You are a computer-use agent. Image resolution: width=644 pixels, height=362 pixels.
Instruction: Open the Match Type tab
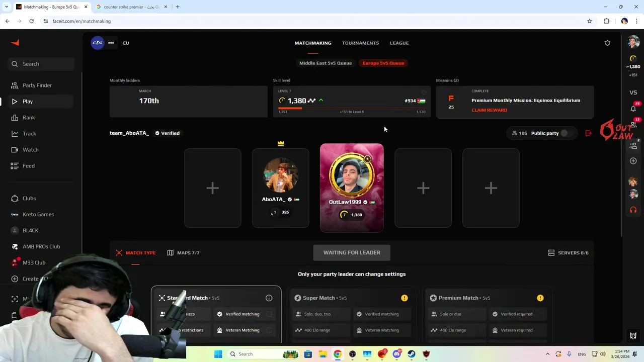tap(136, 253)
